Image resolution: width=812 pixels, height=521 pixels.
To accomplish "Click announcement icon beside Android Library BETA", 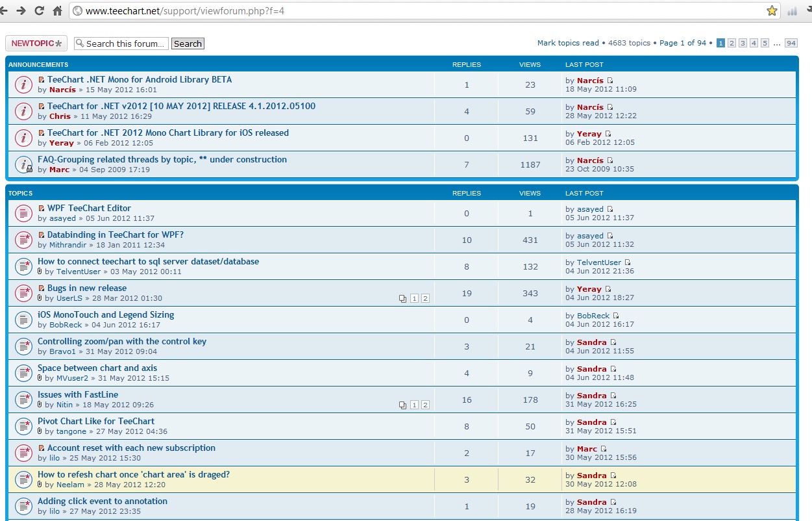I will point(23,84).
